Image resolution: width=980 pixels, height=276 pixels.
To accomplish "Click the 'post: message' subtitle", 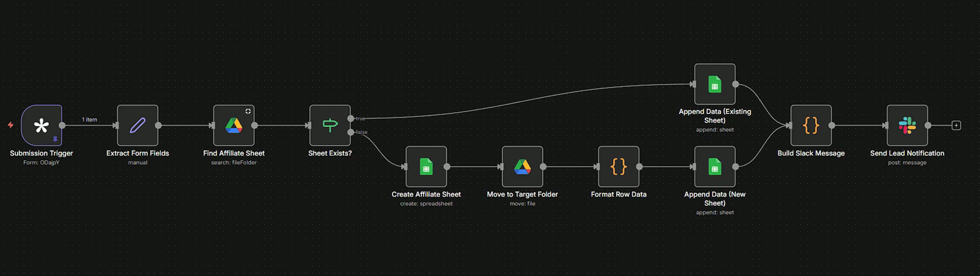I will point(907,163).
